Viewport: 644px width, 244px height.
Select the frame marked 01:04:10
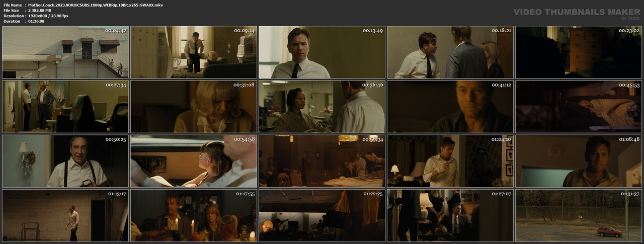pos(450,161)
